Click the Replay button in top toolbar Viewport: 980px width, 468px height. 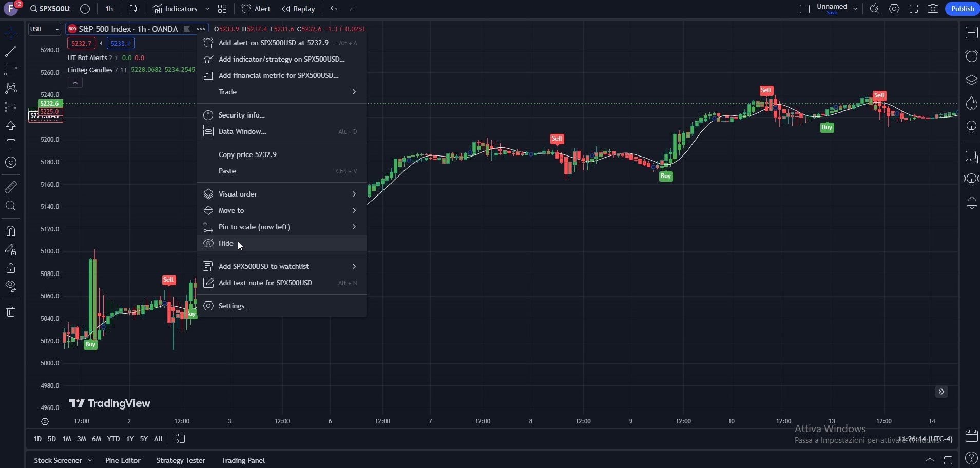pyautogui.click(x=298, y=9)
